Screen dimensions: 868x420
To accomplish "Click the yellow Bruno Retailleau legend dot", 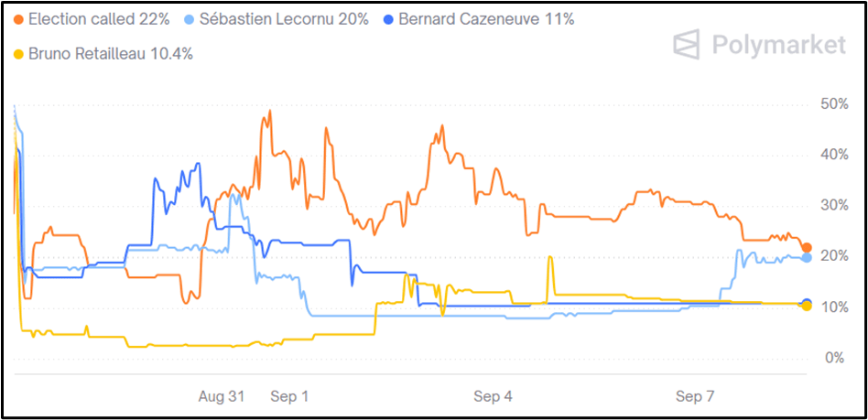I will (x=18, y=54).
